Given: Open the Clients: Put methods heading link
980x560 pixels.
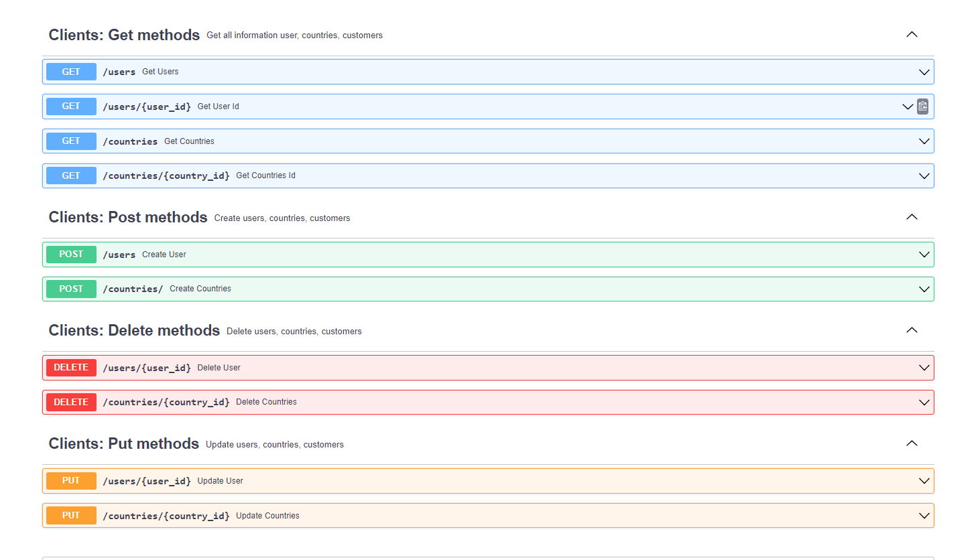Looking at the screenshot, I should click(124, 443).
